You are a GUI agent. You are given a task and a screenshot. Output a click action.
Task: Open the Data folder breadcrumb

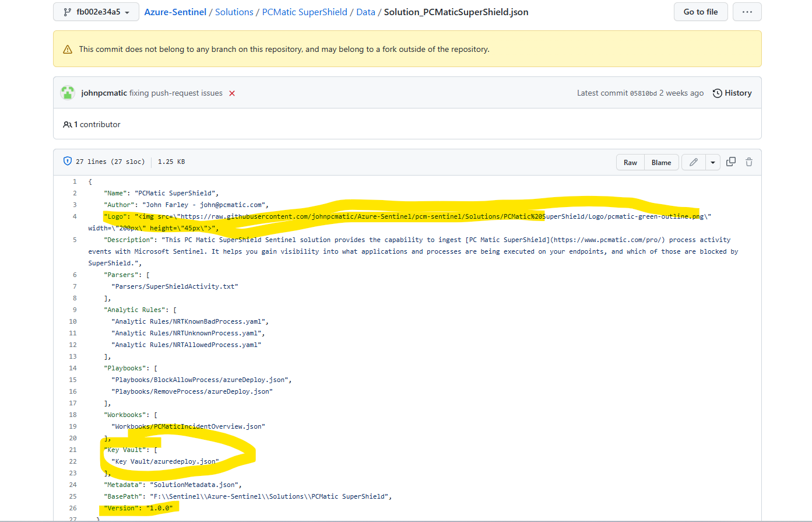366,12
